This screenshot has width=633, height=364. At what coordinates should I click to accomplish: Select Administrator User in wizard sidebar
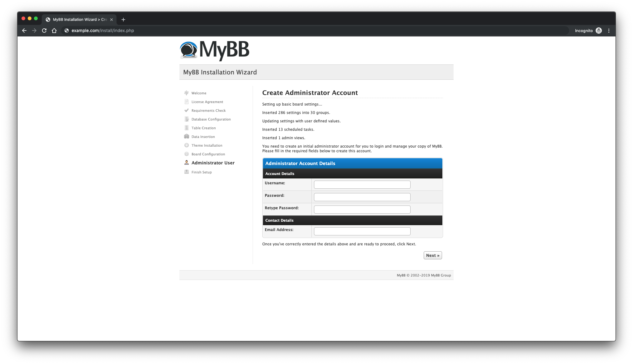213,163
